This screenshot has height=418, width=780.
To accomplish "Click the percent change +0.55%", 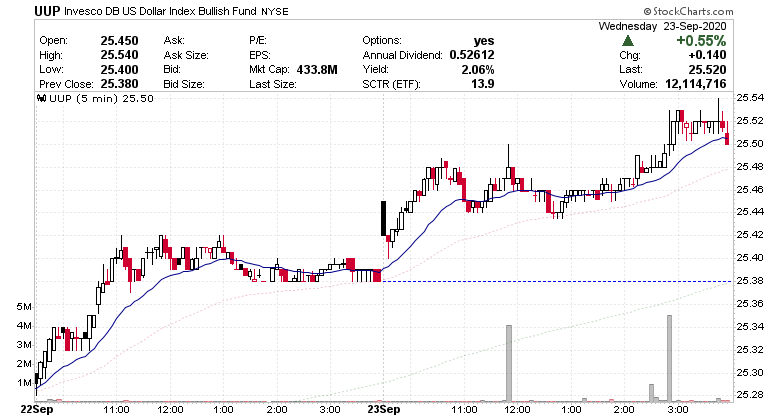I will point(701,40).
